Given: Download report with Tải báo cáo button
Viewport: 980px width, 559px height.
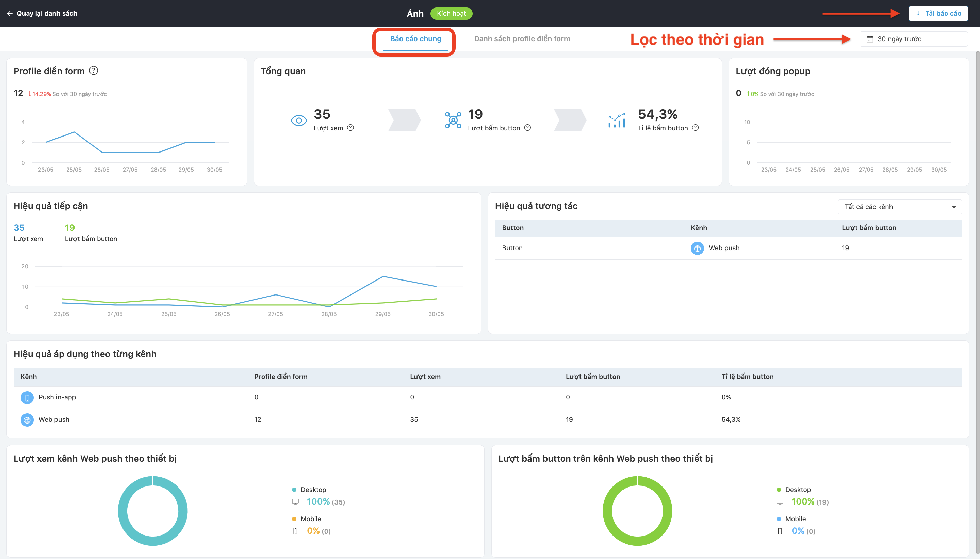Looking at the screenshot, I should point(938,13).
